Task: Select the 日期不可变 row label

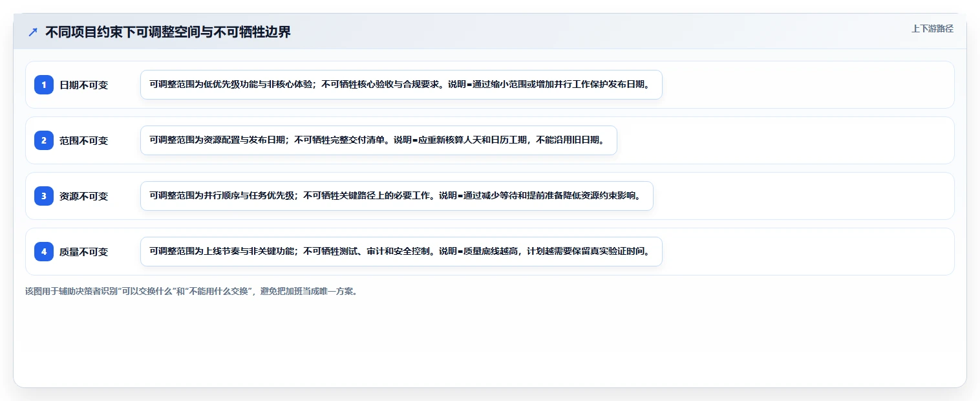Action: coord(84,85)
